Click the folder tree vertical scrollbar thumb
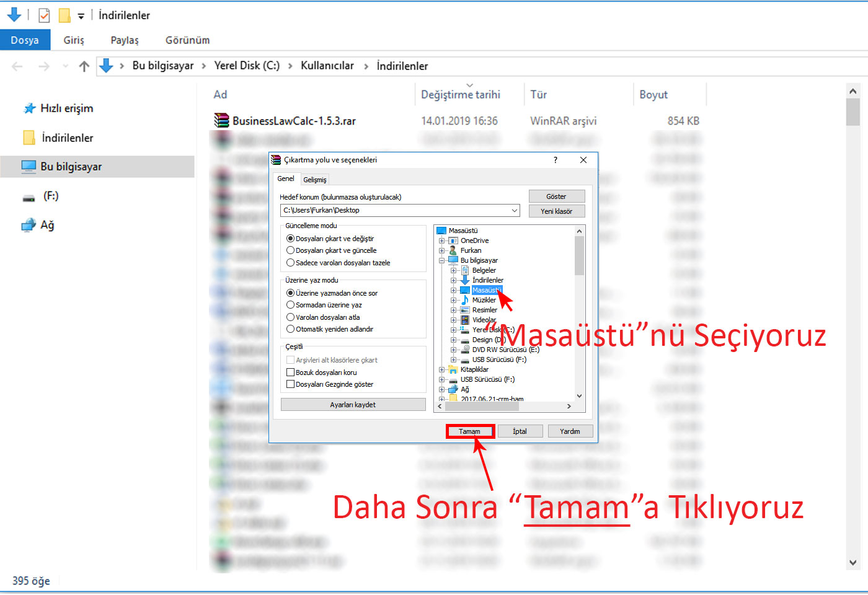The height and width of the screenshot is (595, 868). click(579, 255)
